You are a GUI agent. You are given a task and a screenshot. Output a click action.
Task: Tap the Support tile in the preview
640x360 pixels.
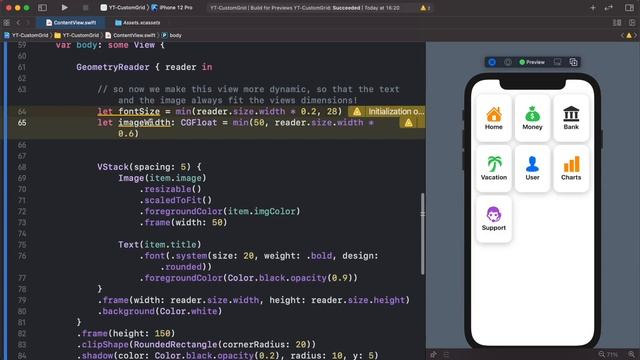tap(493, 219)
